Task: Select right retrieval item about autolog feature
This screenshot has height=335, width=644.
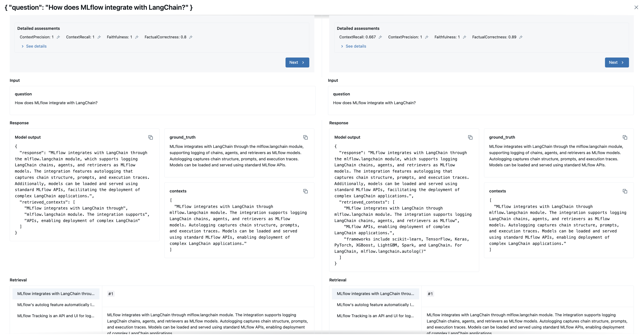Action: (x=375, y=305)
